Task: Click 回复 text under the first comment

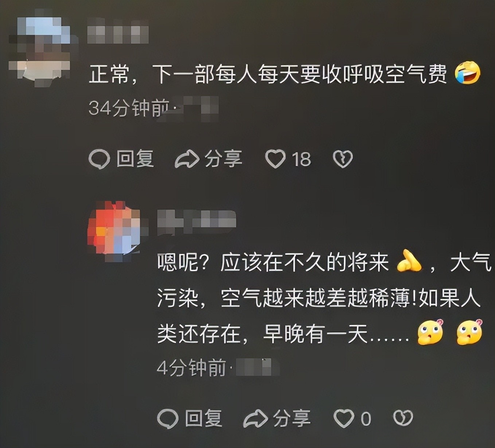Action: (135, 159)
